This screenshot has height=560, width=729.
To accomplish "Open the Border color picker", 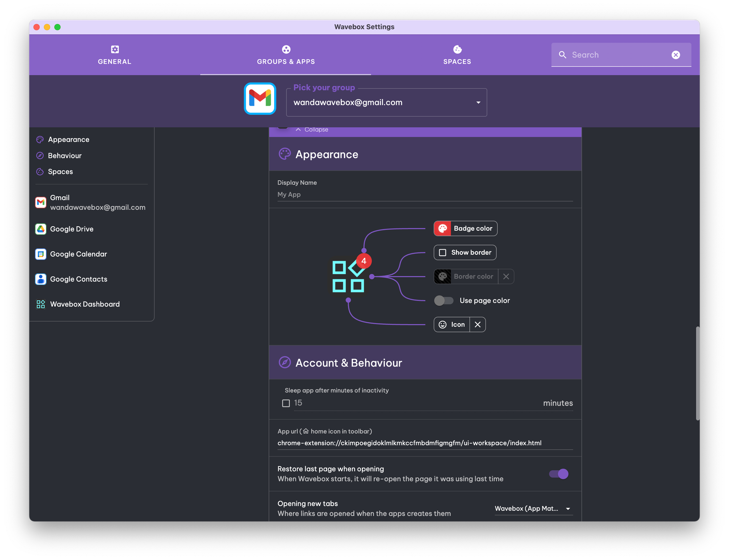I will (466, 277).
